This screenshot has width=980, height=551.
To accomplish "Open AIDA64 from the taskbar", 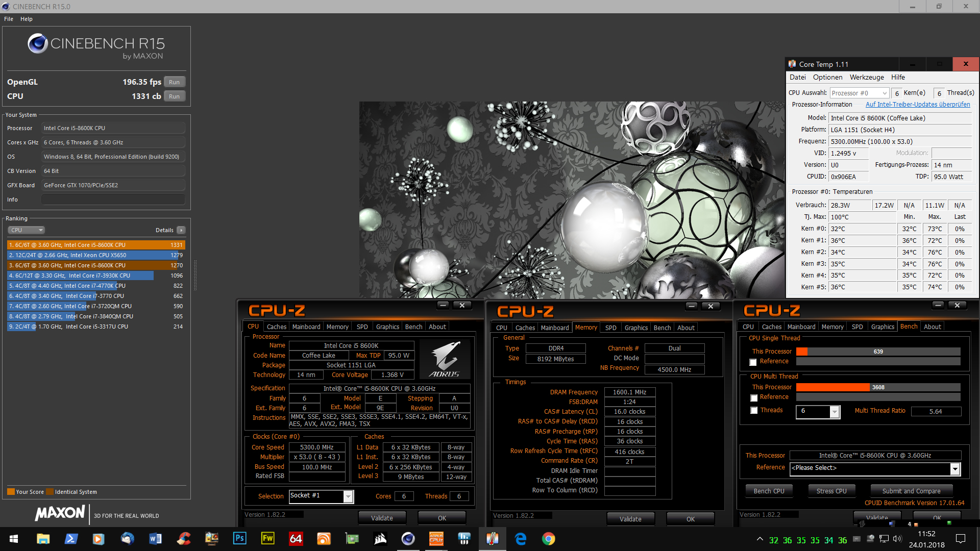I will click(x=296, y=539).
